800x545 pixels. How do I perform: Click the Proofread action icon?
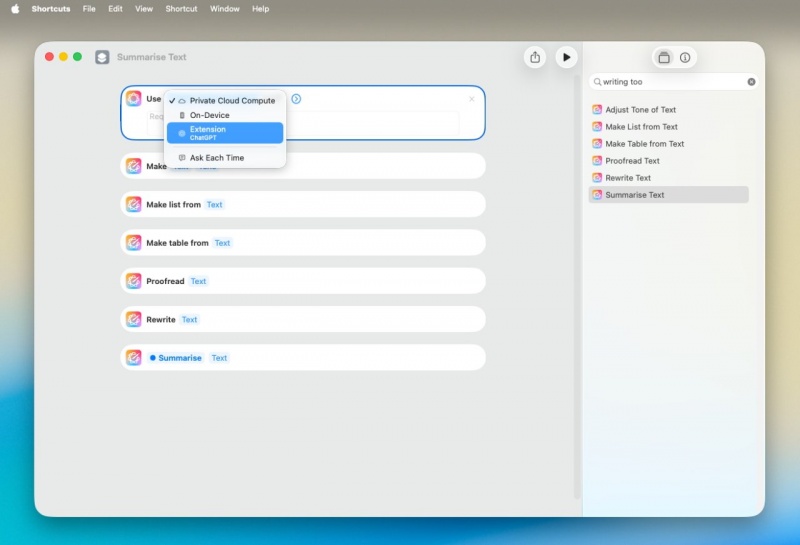[134, 281]
